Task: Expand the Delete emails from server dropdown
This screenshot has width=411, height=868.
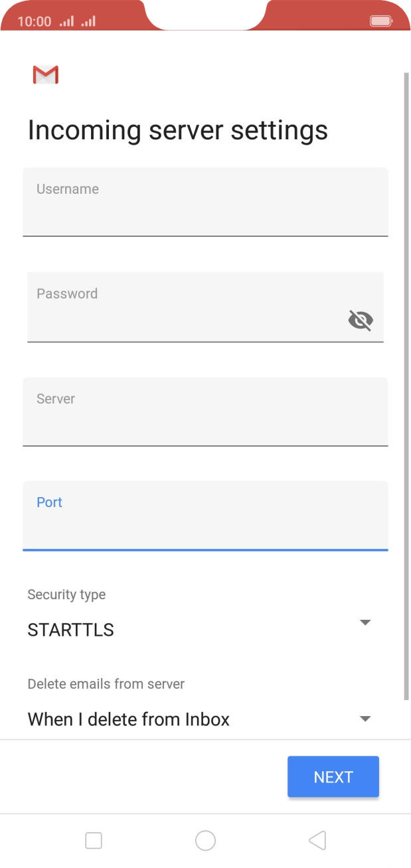Action: (365, 718)
